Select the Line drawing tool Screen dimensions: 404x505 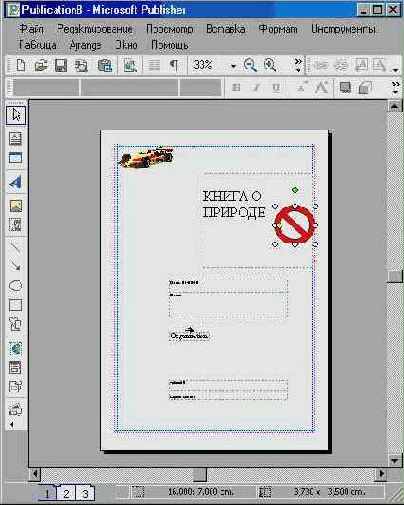point(15,247)
